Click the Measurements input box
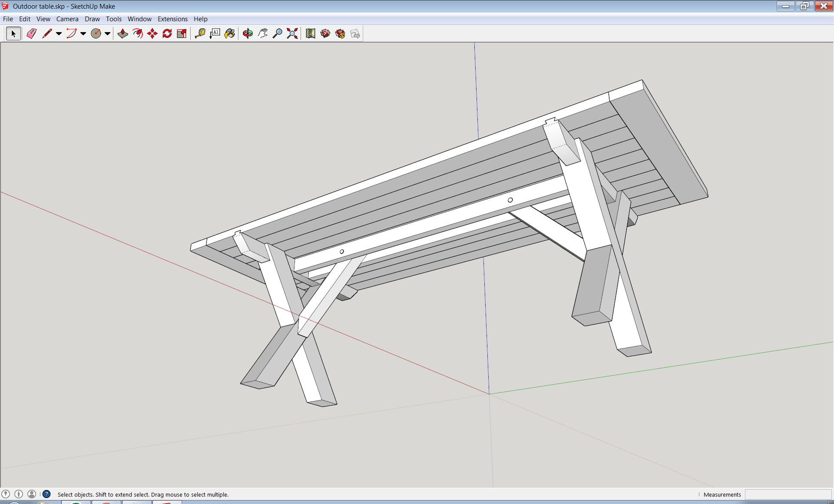The width and height of the screenshot is (834, 504). pyautogui.click(x=788, y=494)
